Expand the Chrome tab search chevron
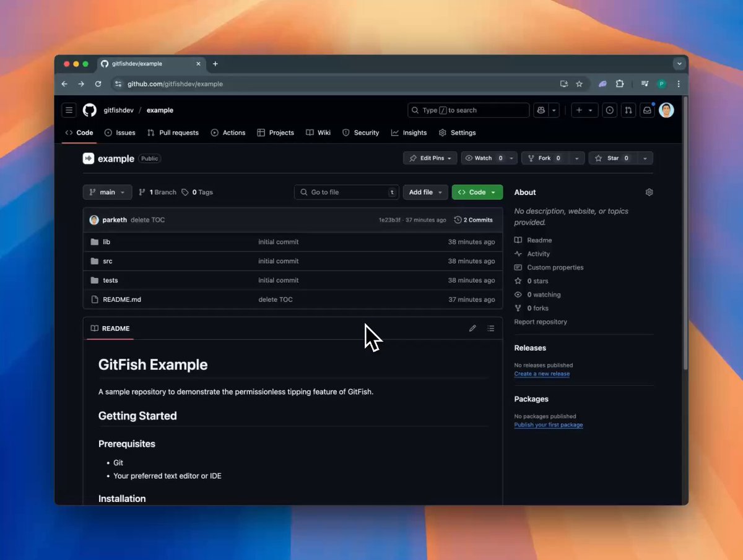The image size is (743, 560). click(679, 64)
